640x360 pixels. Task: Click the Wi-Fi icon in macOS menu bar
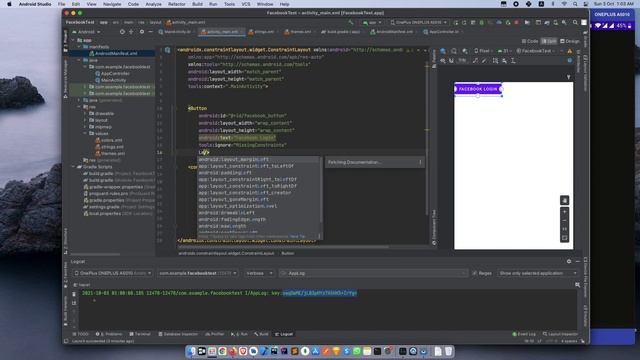click(564, 4)
